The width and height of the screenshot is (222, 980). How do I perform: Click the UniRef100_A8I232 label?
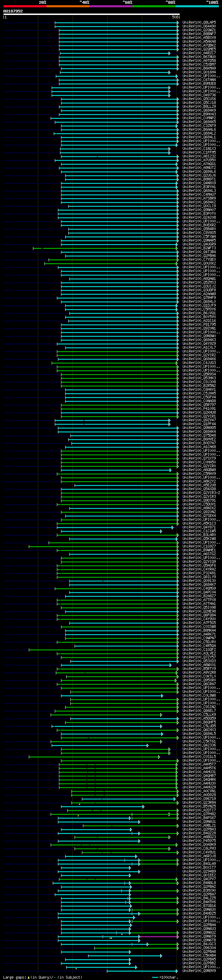click(x=199, y=157)
